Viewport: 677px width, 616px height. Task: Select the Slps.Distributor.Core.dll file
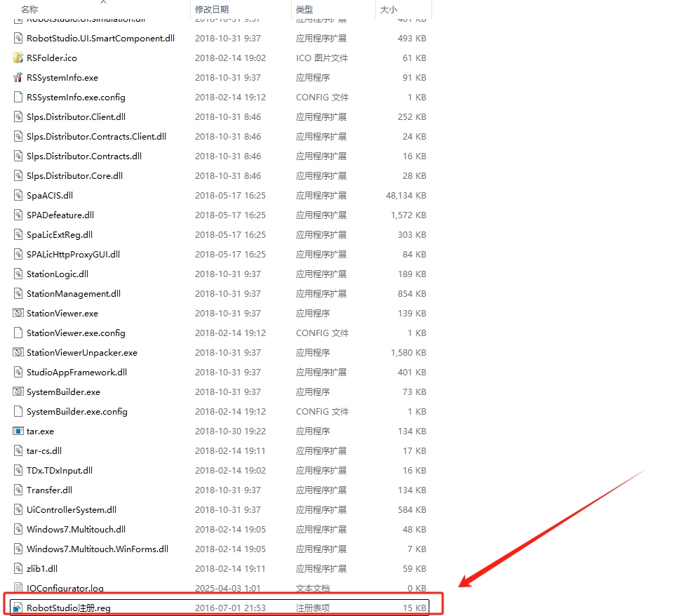tap(74, 175)
